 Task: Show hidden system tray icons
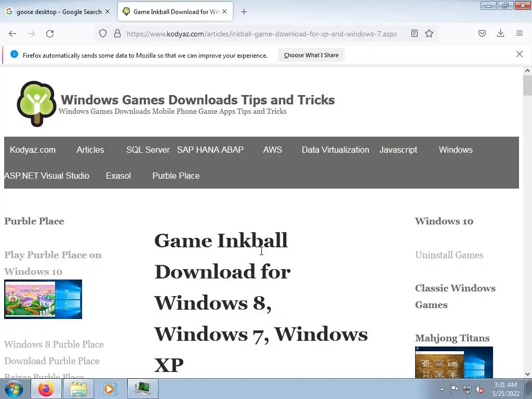click(442, 389)
